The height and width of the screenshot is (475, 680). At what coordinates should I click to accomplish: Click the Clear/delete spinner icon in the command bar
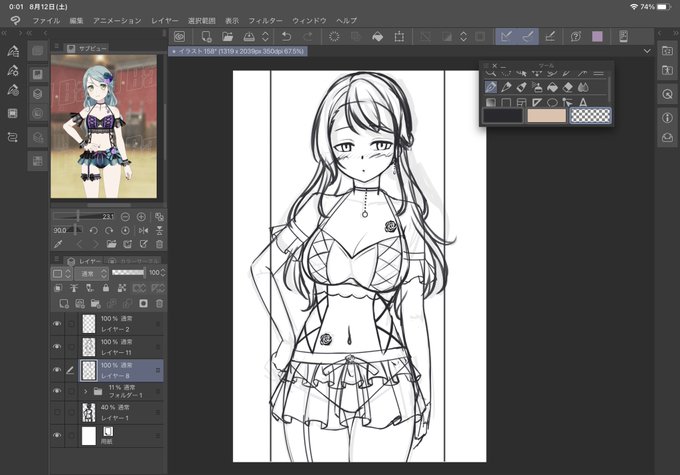tap(334, 36)
